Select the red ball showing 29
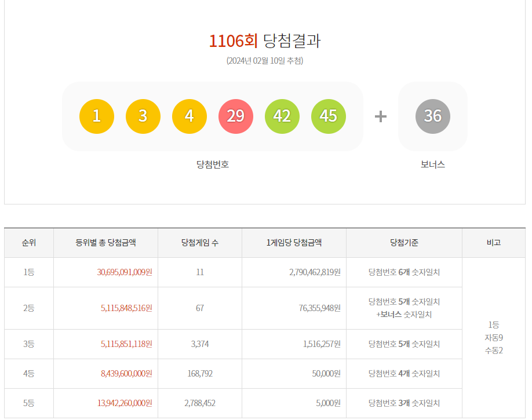 pos(236,116)
